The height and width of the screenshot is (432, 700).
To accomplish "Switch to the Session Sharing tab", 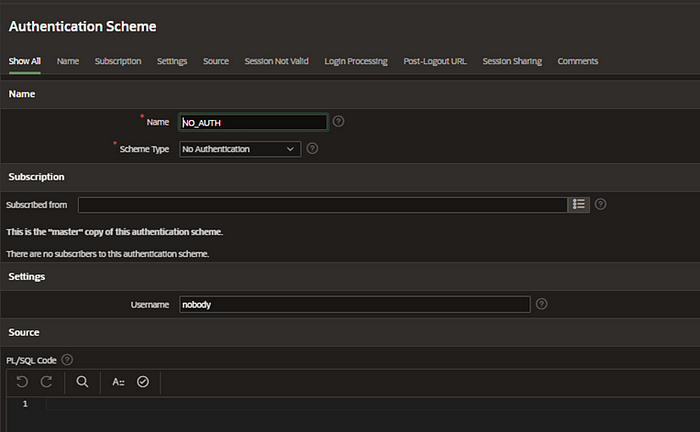I will coord(512,61).
